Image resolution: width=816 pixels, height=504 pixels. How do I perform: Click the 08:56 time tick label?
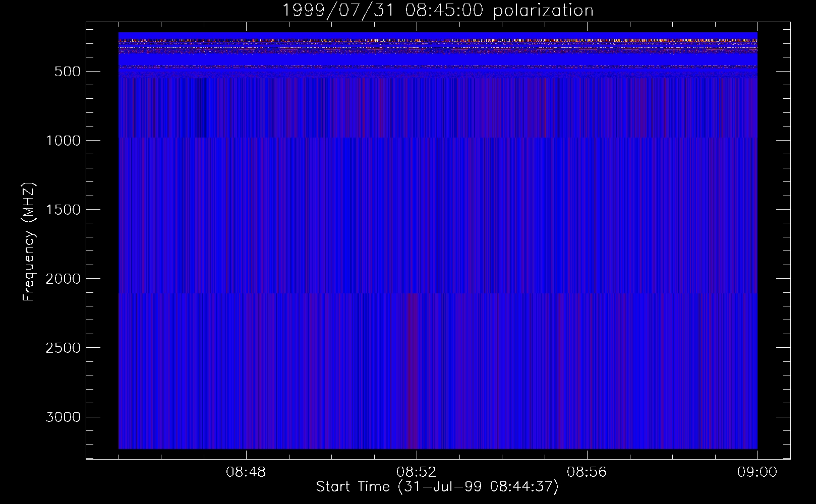tap(587, 472)
